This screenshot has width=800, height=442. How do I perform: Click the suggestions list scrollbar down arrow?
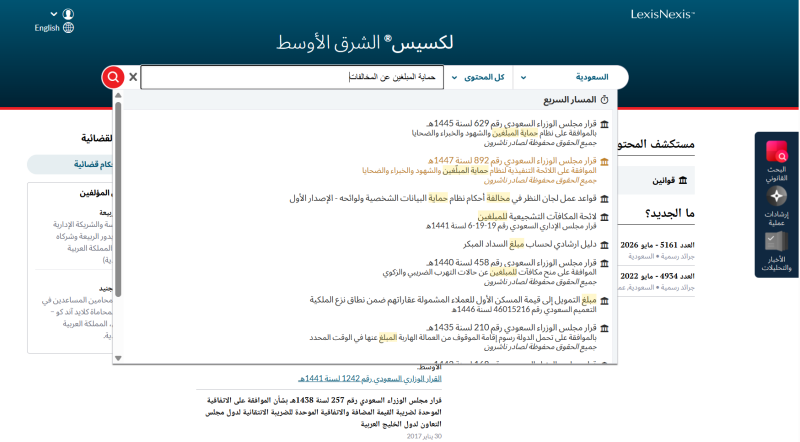118,358
